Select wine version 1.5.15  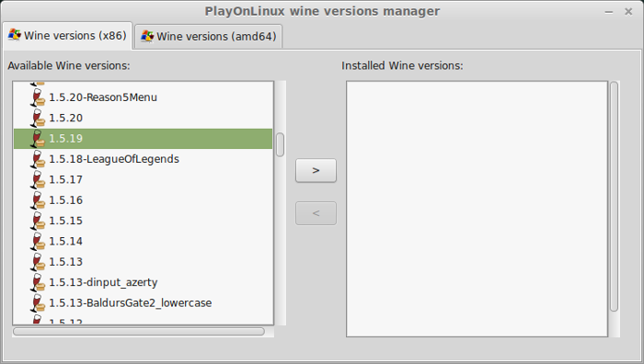pyautogui.click(x=143, y=221)
